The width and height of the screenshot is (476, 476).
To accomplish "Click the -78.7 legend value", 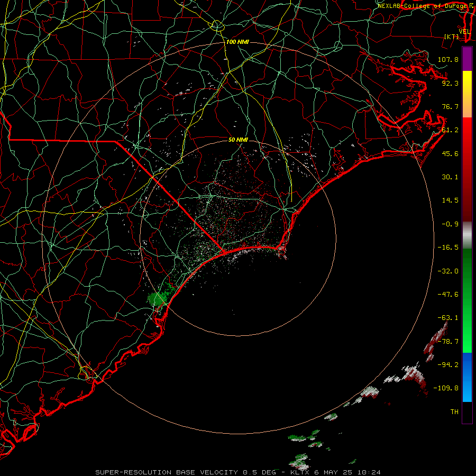I will tap(448, 342).
